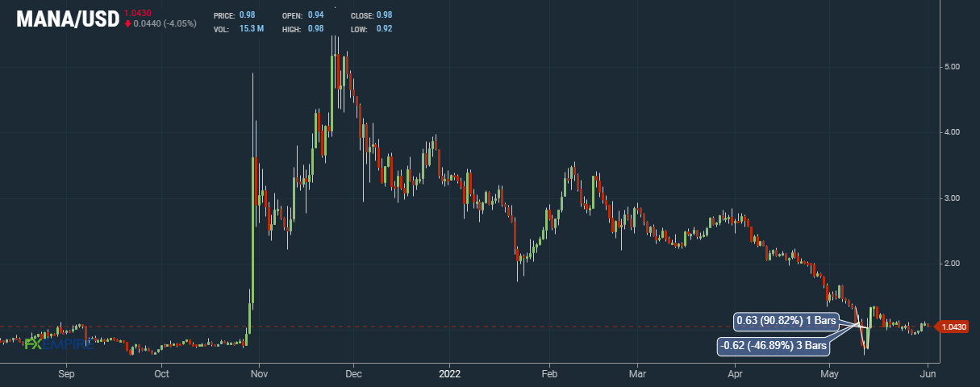Click the 0.63 (90.82%) 1 Bars measurement label
980x387 pixels.
tap(786, 320)
